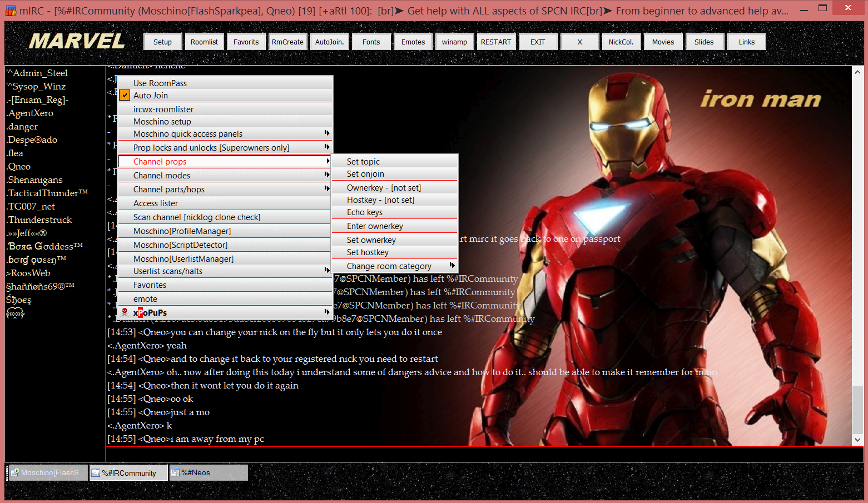Click the skull icon beside xPoPuPs
The width and height of the screenshot is (868, 503).
coord(125,312)
